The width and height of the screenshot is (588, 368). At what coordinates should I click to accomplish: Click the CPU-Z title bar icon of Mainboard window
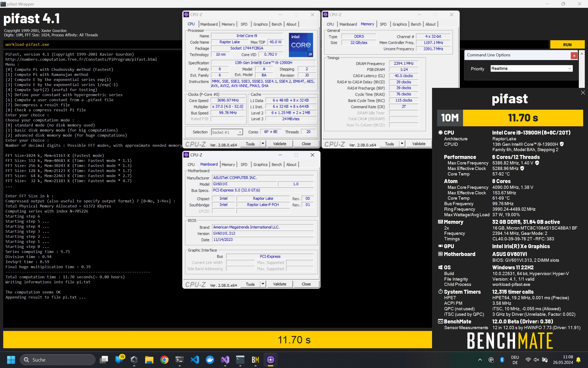(186, 155)
